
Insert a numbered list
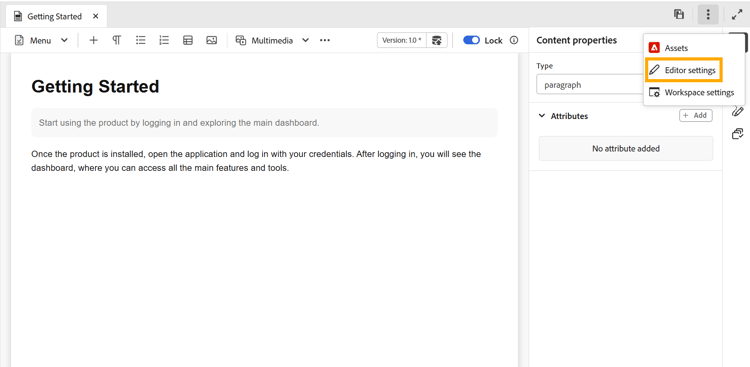pos(164,40)
